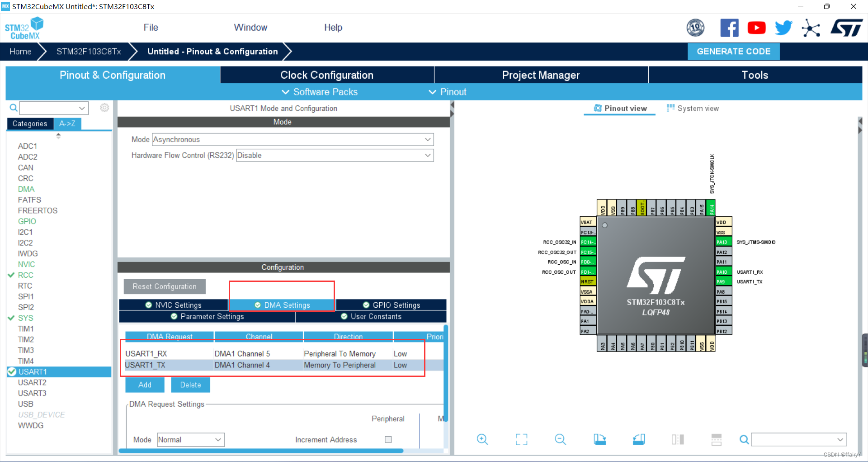Click the GENERATE CODE button
The width and height of the screenshot is (868, 462).
(x=733, y=52)
